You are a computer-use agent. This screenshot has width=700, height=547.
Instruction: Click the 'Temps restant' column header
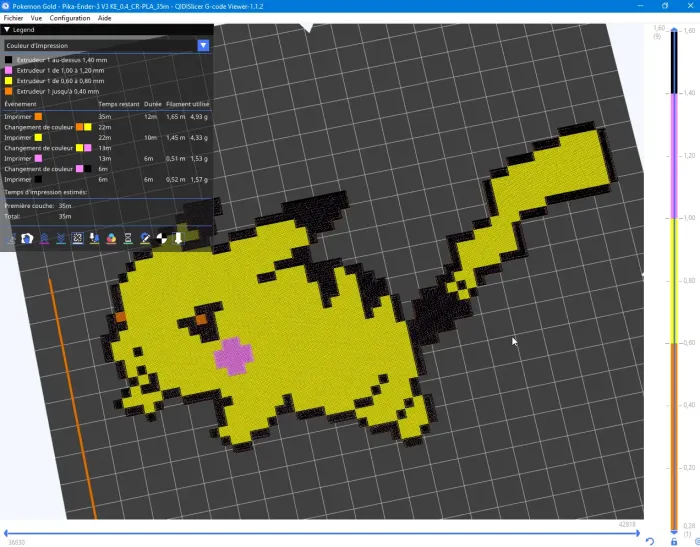[119, 104]
